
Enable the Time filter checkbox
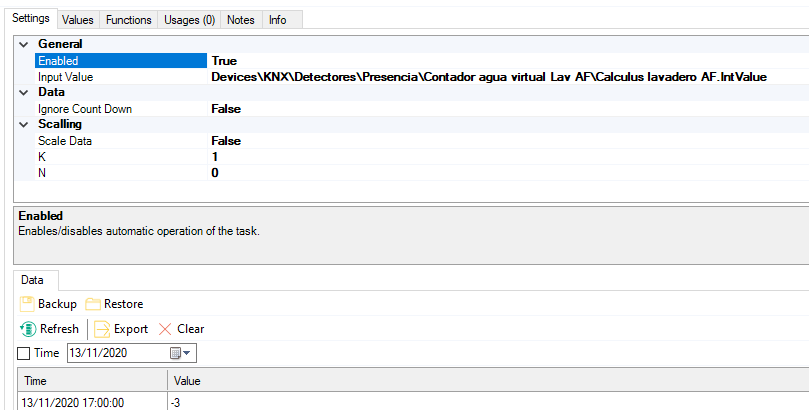point(25,353)
